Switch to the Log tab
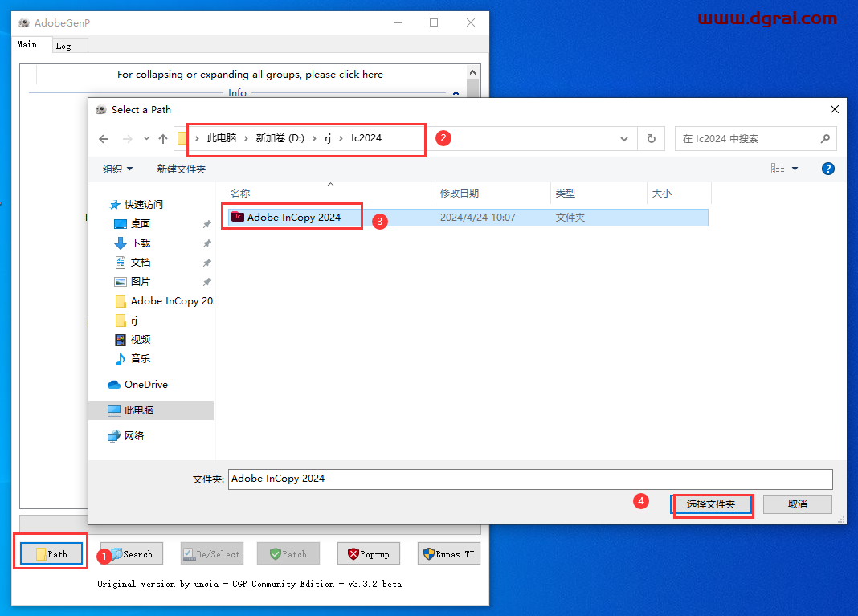Screen dimensions: 858x616 63,46
